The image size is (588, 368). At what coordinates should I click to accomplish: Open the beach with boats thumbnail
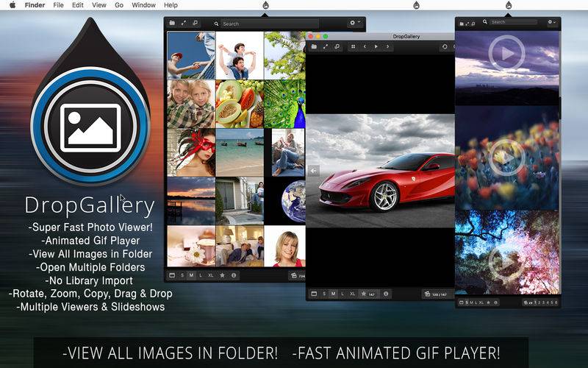240,152
